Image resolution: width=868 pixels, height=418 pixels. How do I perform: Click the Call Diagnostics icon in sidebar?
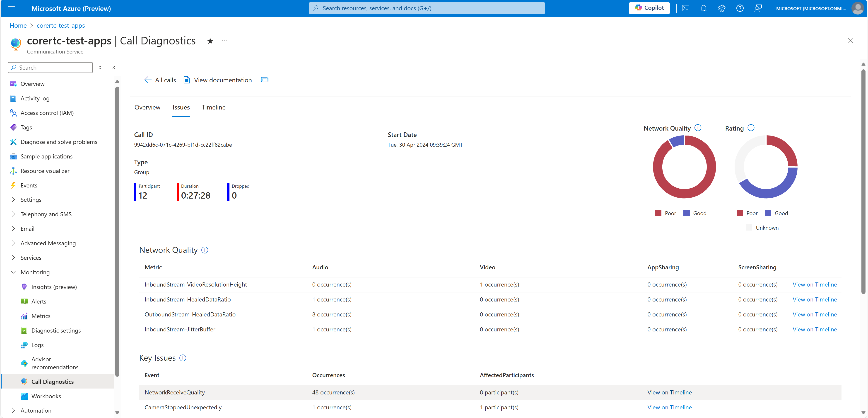(x=24, y=382)
